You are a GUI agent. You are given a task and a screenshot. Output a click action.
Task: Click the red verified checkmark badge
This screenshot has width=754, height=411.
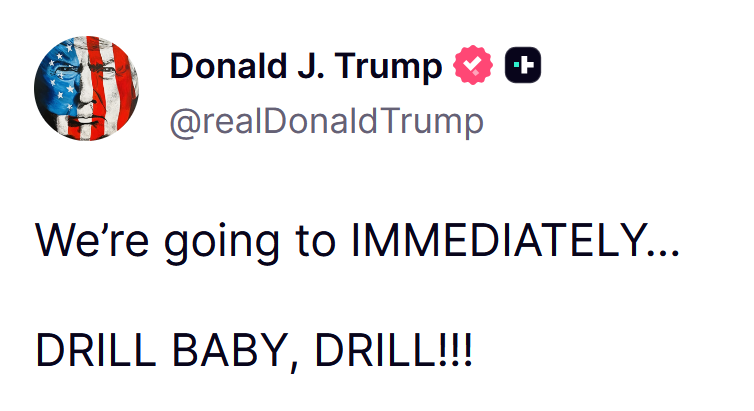(x=473, y=67)
